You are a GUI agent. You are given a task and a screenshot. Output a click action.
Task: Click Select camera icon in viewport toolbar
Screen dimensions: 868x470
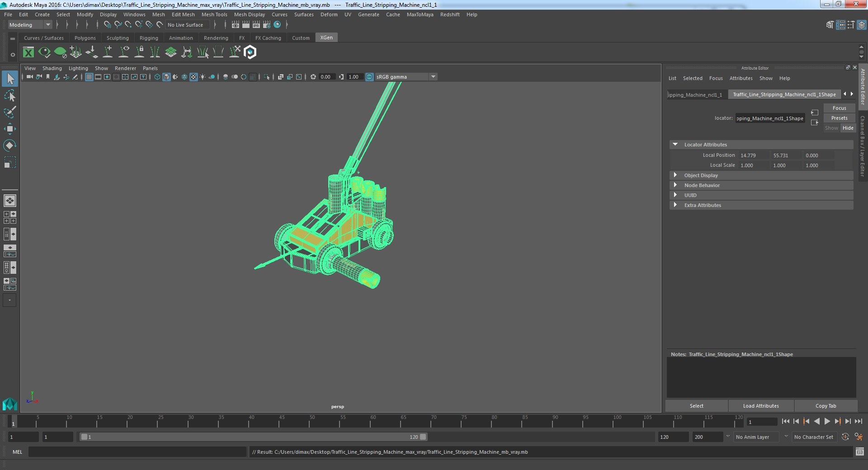point(29,77)
